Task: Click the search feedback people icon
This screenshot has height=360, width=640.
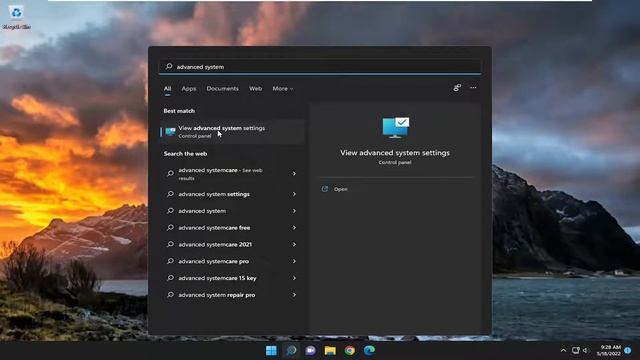Action: coord(457,87)
